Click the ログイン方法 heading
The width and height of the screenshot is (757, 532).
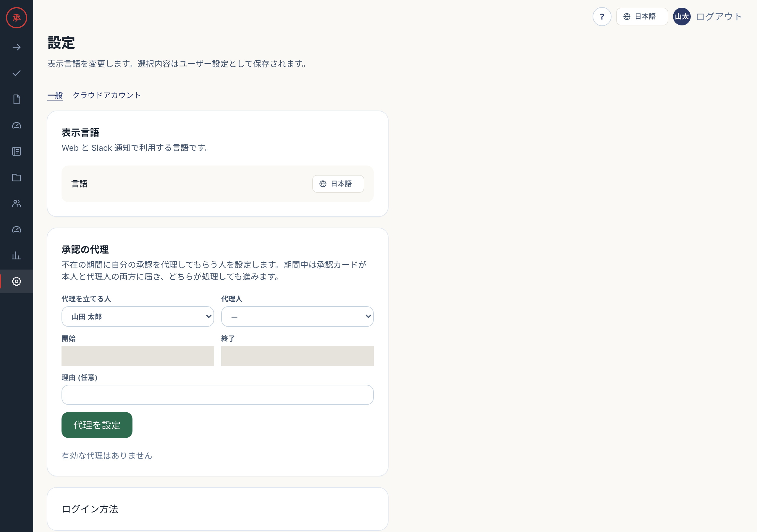tap(90, 509)
